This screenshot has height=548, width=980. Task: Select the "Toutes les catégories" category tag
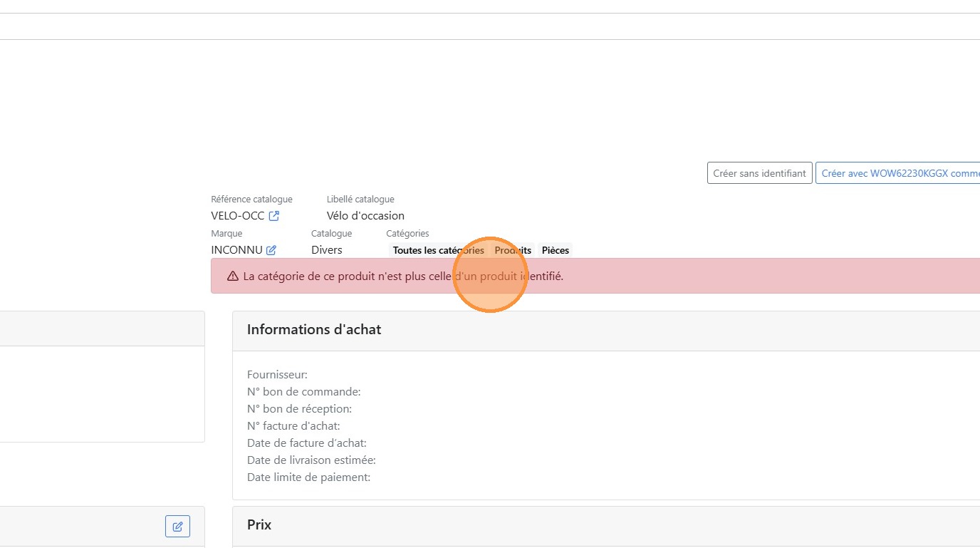pyautogui.click(x=438, y=250)
